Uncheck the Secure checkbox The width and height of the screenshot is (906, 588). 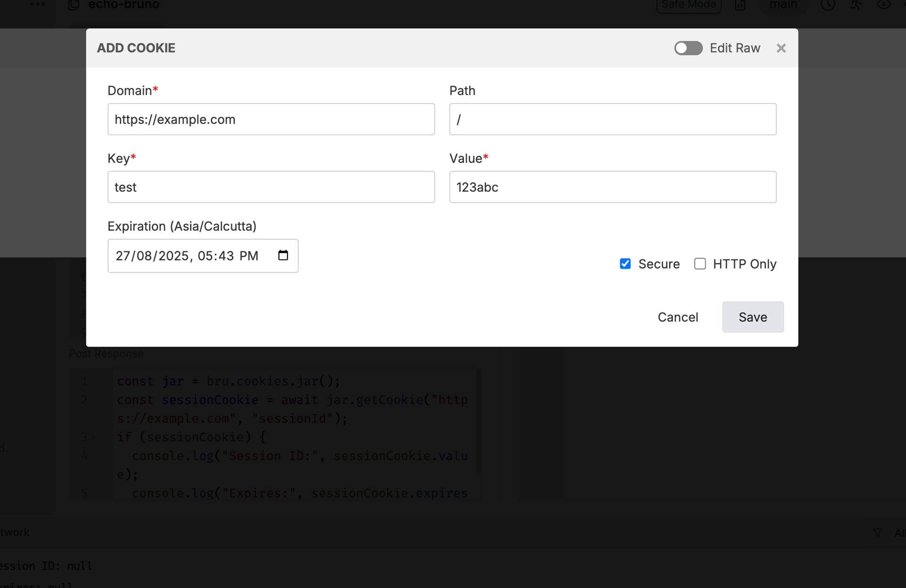click(625, 264)
